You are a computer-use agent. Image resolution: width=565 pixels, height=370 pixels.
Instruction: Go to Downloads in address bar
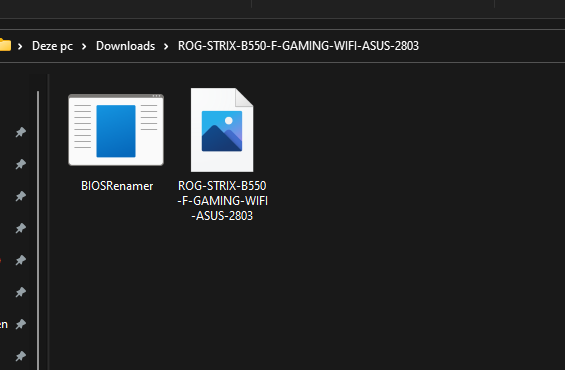[125, 46]
